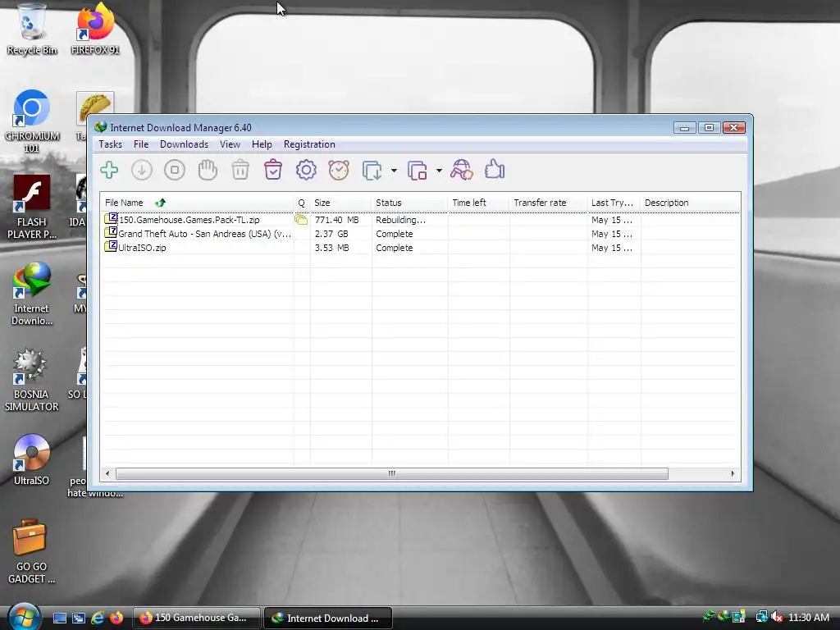The height and width of the screenshot is (630, 840).
Task: Select the Recycle Bin desktop icon
Action: click(32, 30)
